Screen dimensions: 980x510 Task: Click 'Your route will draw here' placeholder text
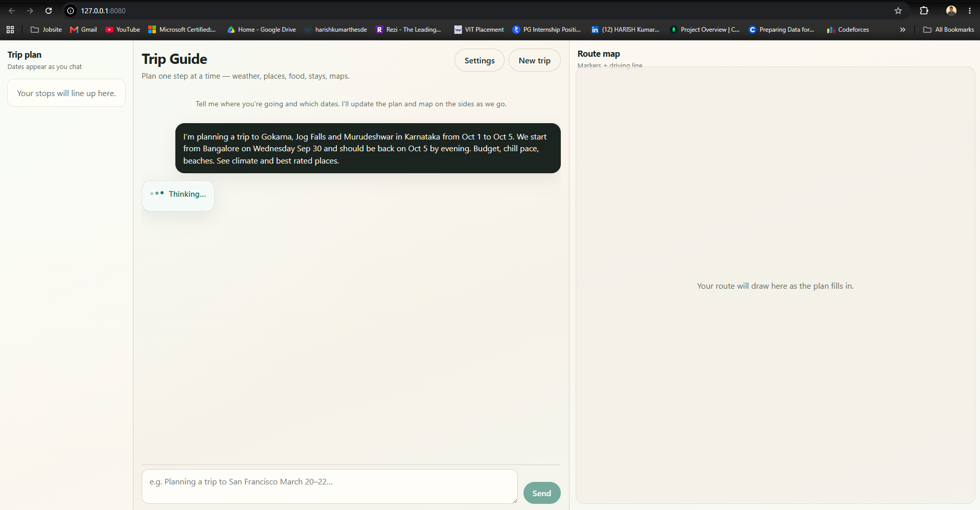pyautogui.click(x=775, y=286)
